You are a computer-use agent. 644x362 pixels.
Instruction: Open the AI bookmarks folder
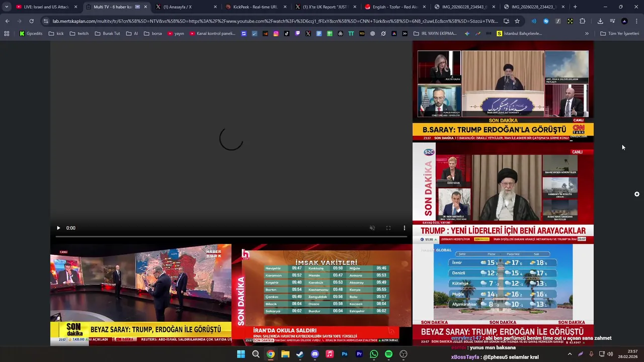click(132, 34)
